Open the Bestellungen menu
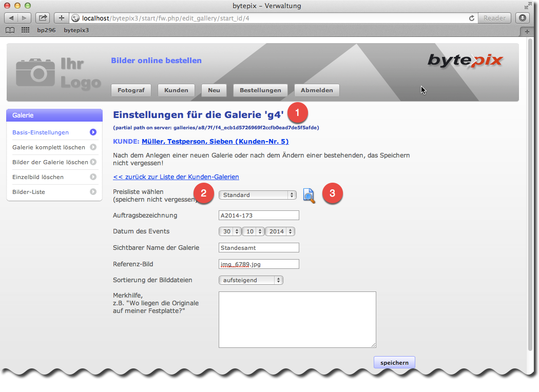 point(260,90)
